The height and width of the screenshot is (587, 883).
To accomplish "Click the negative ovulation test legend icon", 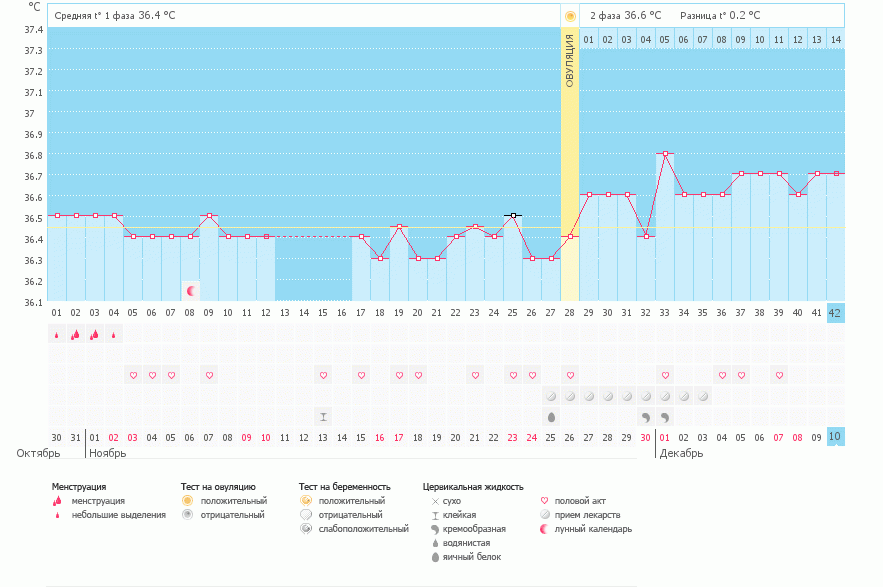I will tap(188, 514).
